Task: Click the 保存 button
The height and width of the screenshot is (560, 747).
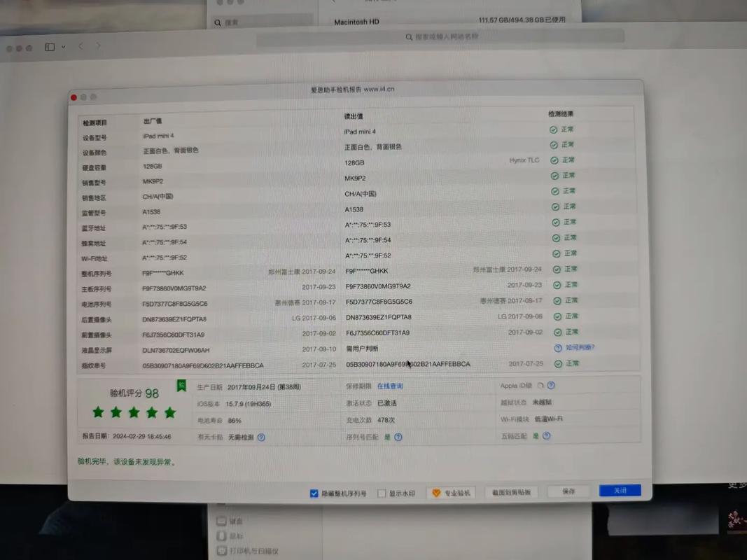Action: coord(568,491)
